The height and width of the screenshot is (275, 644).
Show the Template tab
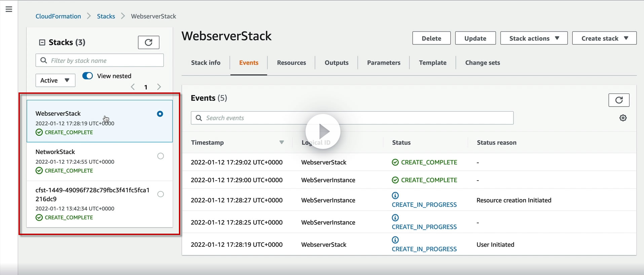433,63
